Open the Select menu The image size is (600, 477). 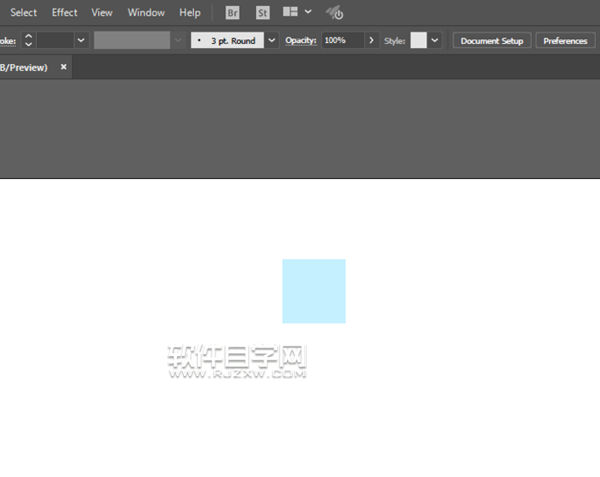[x=23, y=13]
